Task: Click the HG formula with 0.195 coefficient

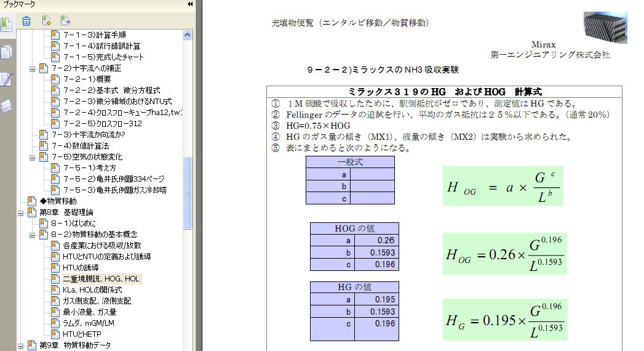Action: click(505, 320)
